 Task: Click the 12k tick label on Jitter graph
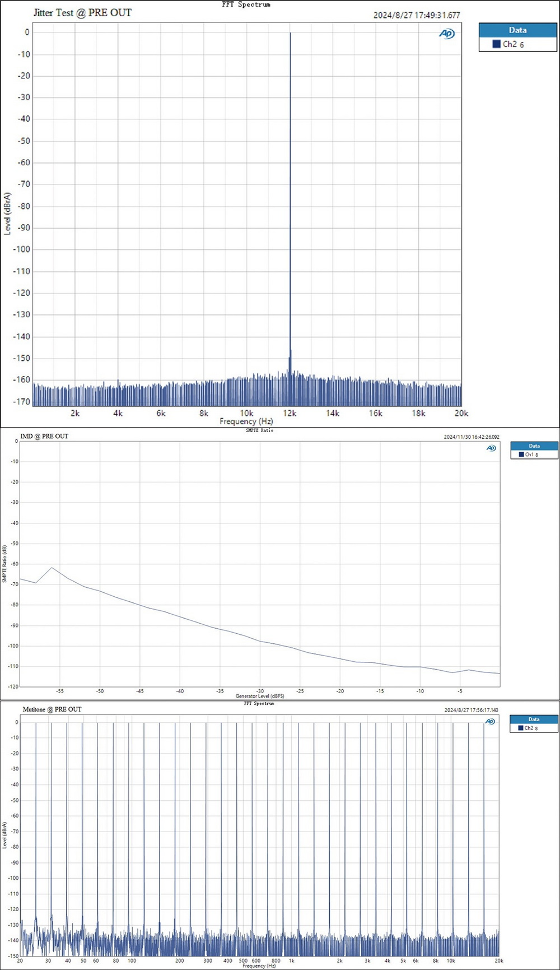pyautogui.click(x=290, y=413)
